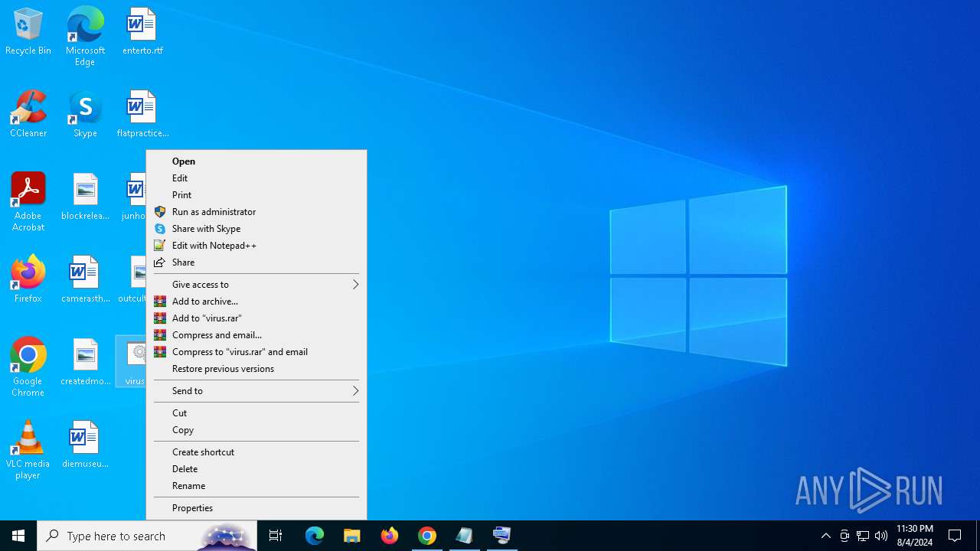980x551 pixels.
Task: Select Create shortcut
Action: (256, 452)
